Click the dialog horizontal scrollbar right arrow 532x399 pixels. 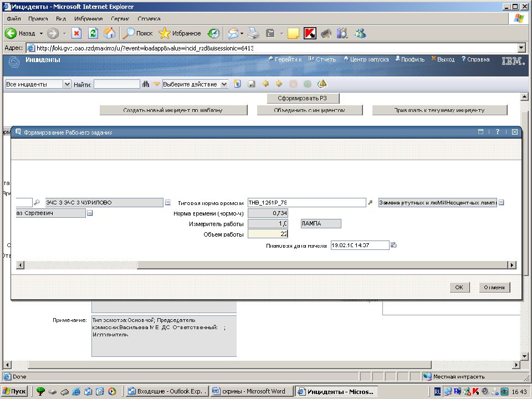pyautogui.click(x=512, y=265)
